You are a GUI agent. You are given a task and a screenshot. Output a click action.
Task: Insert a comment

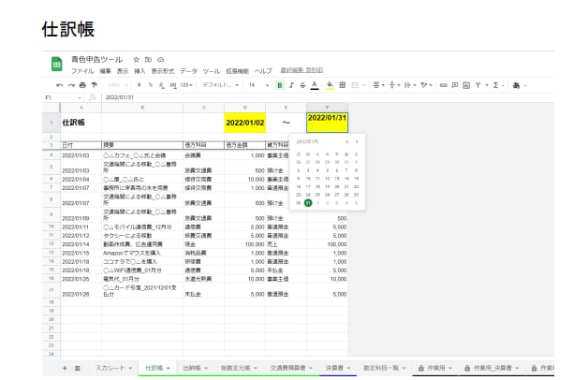pyautogui.click(x=455, y=85)
